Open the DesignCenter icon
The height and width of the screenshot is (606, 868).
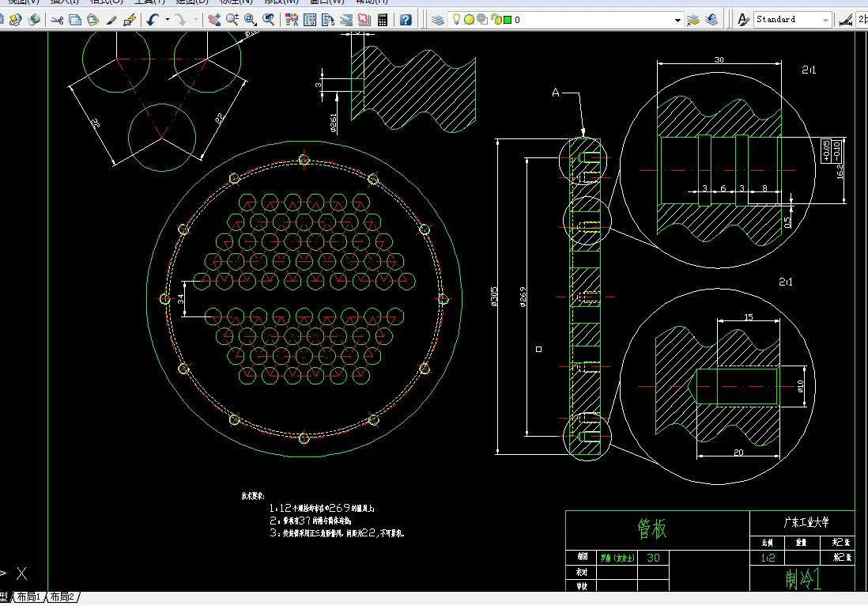point(309,20)
